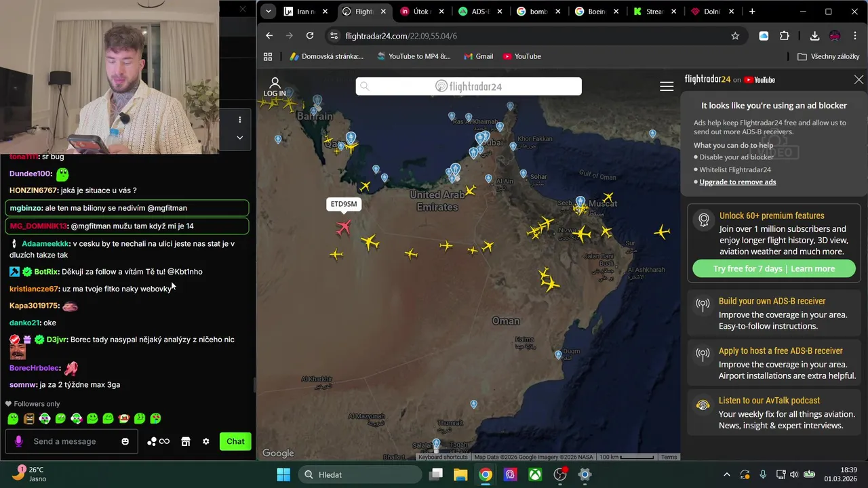The width and height of the screenshot is (868, 488).
Task: Open the Flightradar24 hamburger menu
Action: coord(667,86)
